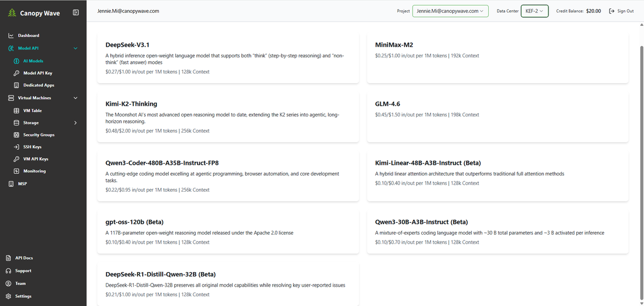Click the API Docs document icon
Viewport: 644px width, 306px height.
point(8,258)
